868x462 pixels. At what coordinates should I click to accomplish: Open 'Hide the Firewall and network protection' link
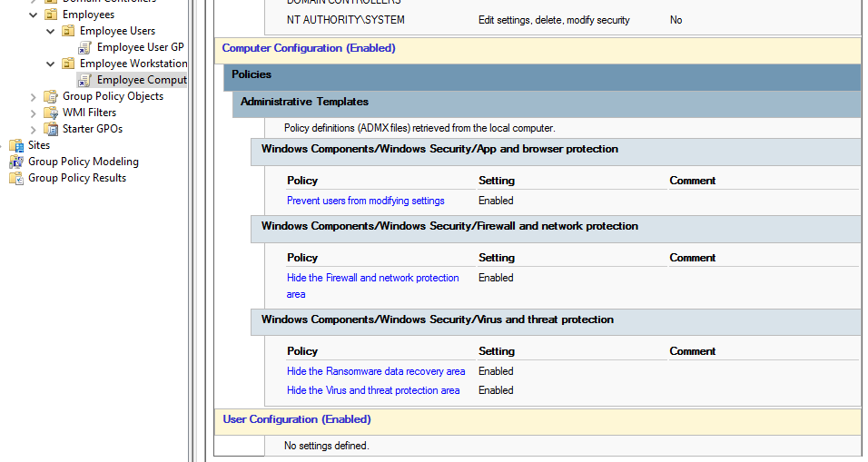[372, 278]
